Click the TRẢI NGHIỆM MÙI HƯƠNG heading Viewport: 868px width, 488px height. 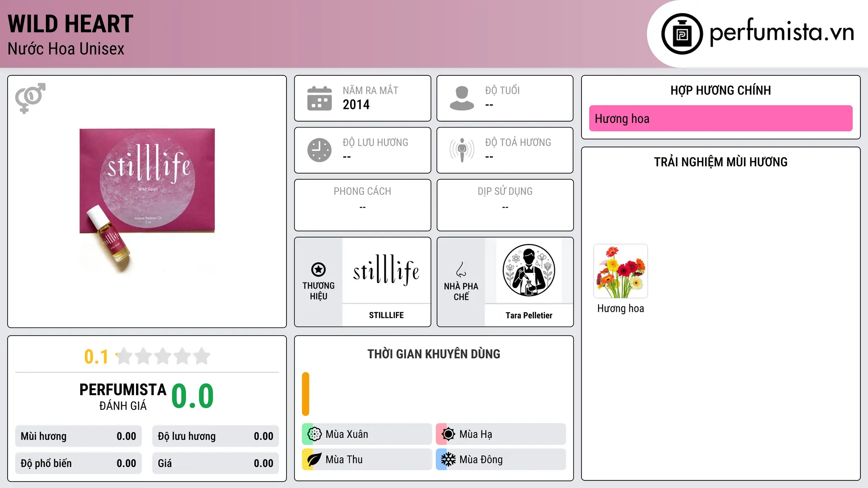pos(721,162)
